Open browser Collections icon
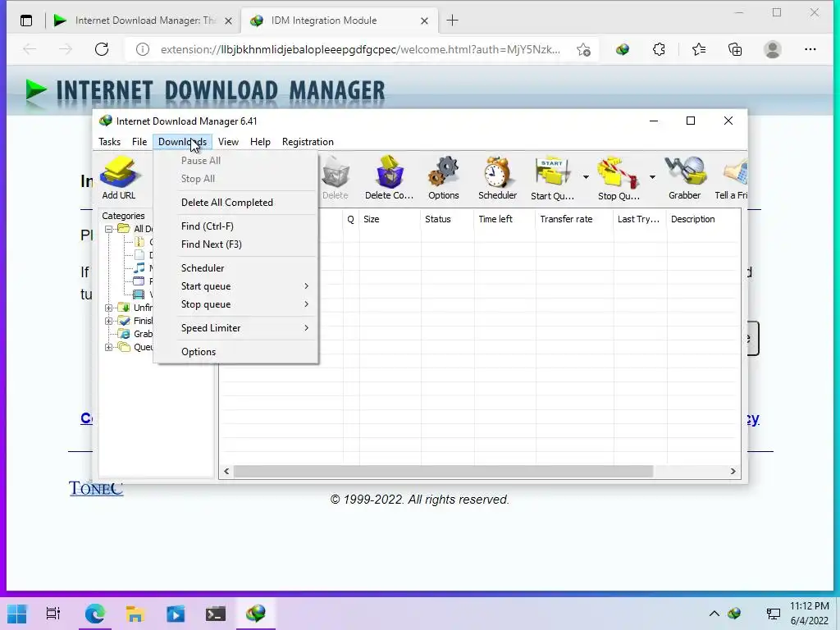 pos(735,49)
